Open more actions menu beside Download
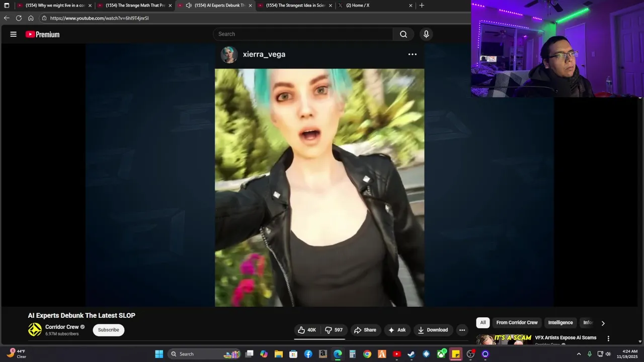This screenshot has width=644, height=362. pos(462,330)
